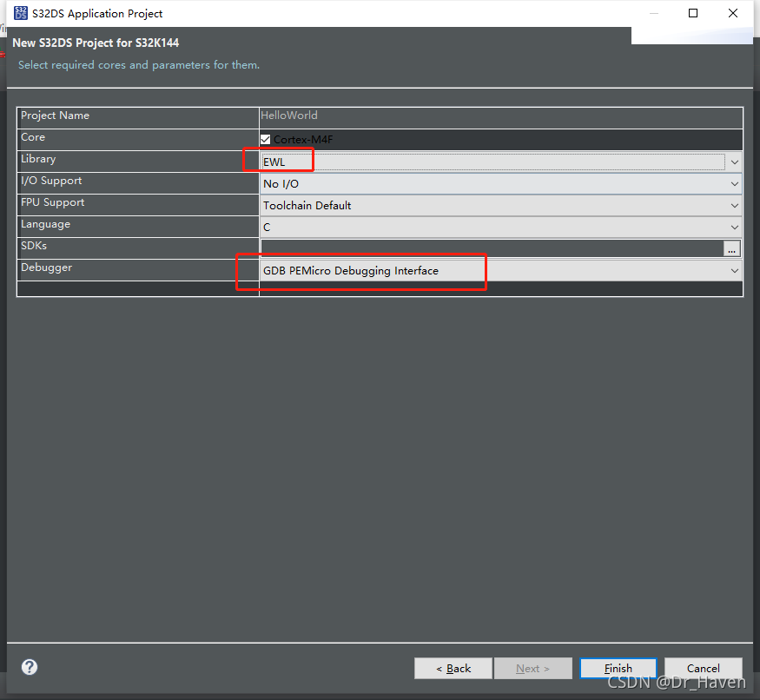Click the FPU Support row label
The image size is (760, 700).
(x=52, y=202)
